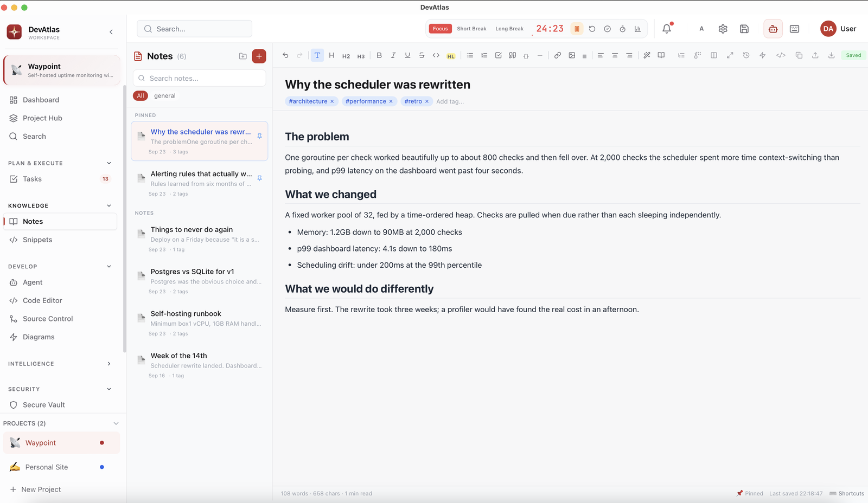This screenshot has width=868, height=503.
Task: Collapse the Develop section
Action: (x=109, y=267)
